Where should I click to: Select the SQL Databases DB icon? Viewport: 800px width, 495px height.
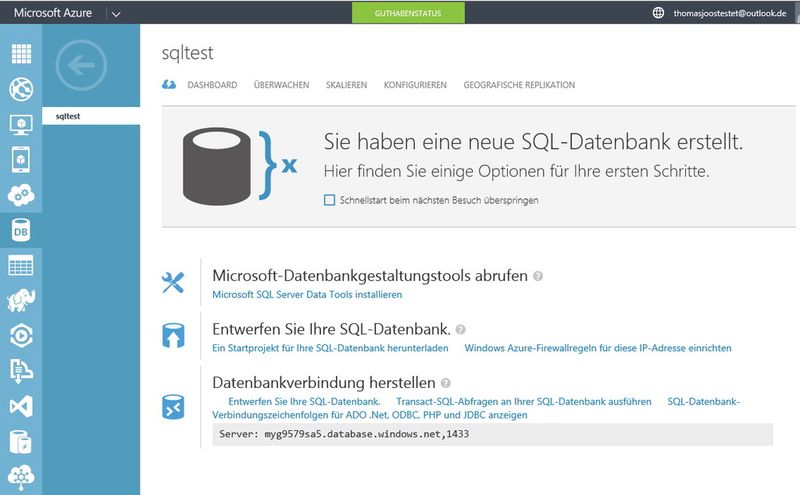tap(21, 230)
